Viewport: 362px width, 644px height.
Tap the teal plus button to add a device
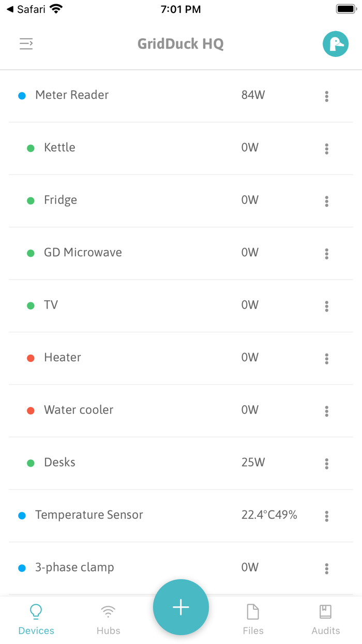click(x=180, y=607)
